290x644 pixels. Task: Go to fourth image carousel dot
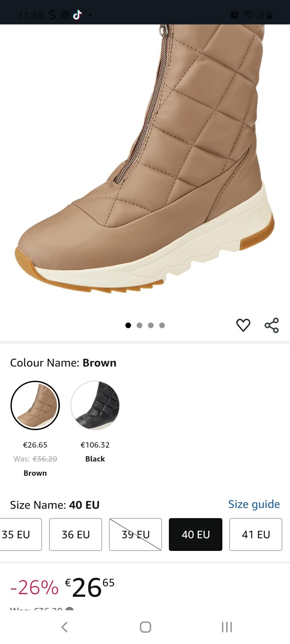coord(162,325)
